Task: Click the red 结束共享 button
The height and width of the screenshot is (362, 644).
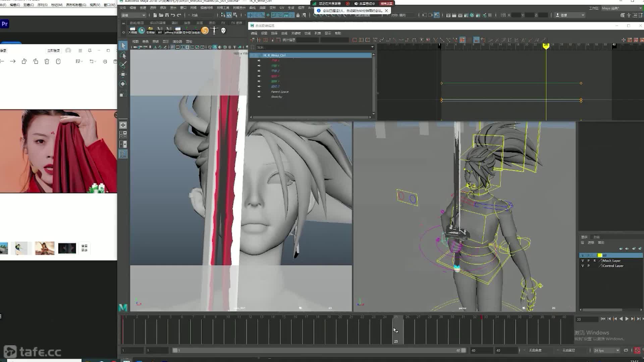Action: [x=386, y=3]
